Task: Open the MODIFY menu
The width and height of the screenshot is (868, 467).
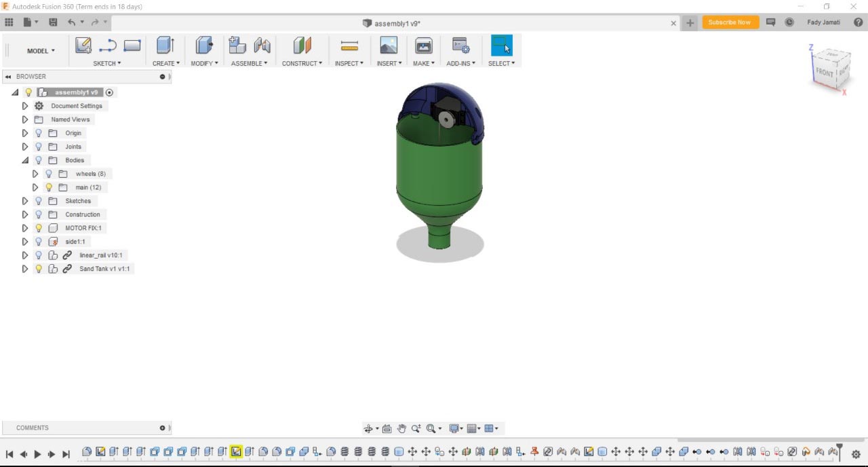Action: coord(204,63)
